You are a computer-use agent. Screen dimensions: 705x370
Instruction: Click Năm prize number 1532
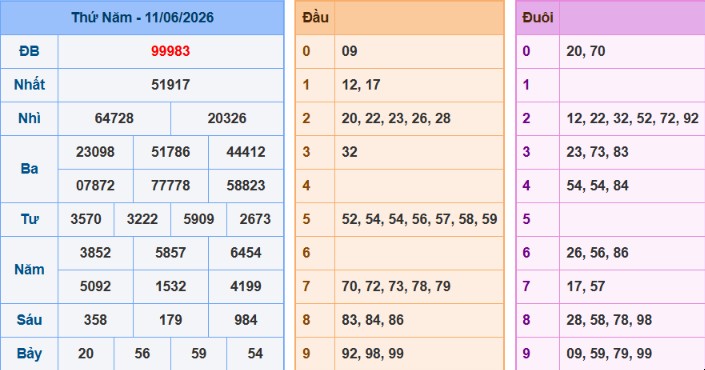click(170, 286)
